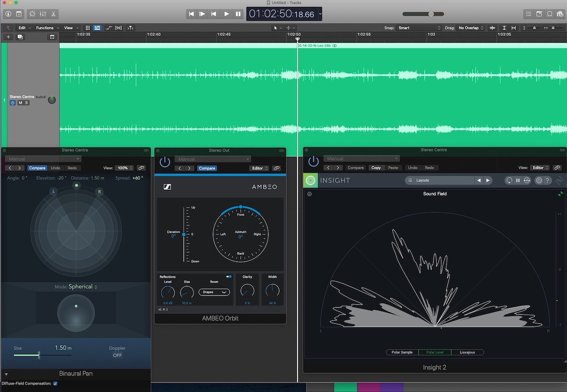Open the Loop Browser button

[550, 14]
